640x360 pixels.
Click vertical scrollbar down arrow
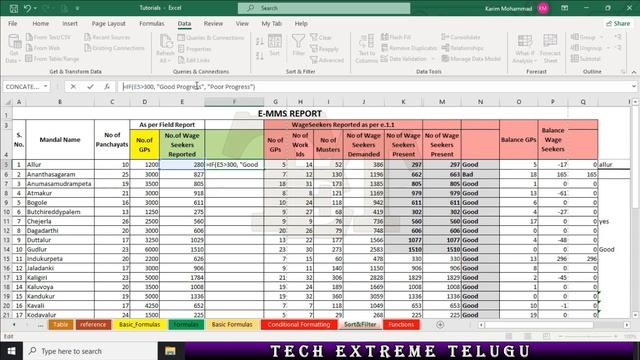pos(635,315)
